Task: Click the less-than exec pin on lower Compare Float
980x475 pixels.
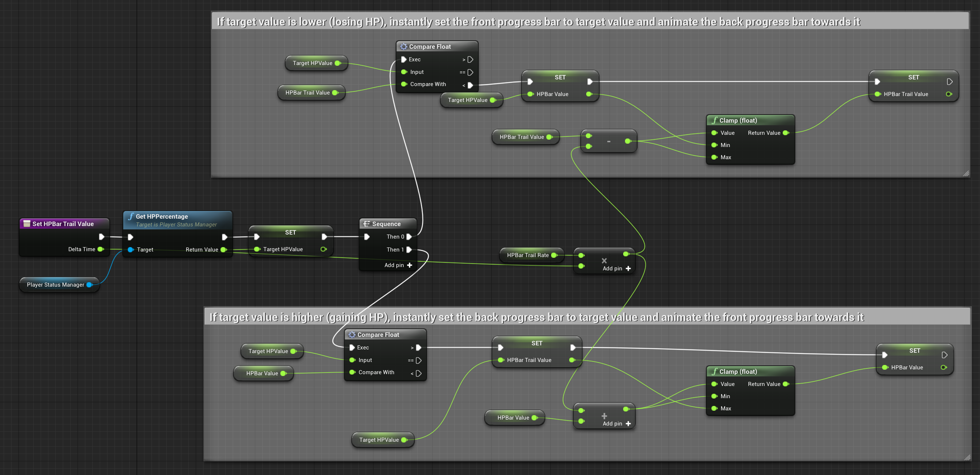Action: click(x=419, y=373)
